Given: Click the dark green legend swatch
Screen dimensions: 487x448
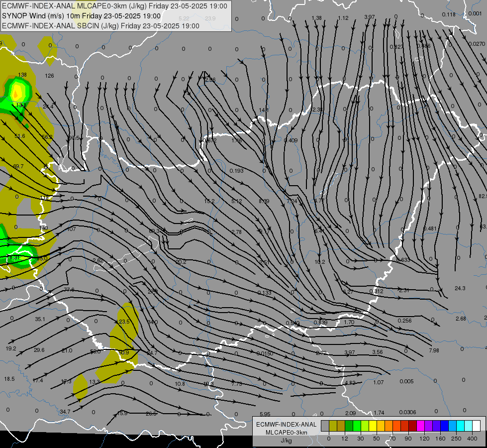Looking at the screenshot, I should [349, 426].
